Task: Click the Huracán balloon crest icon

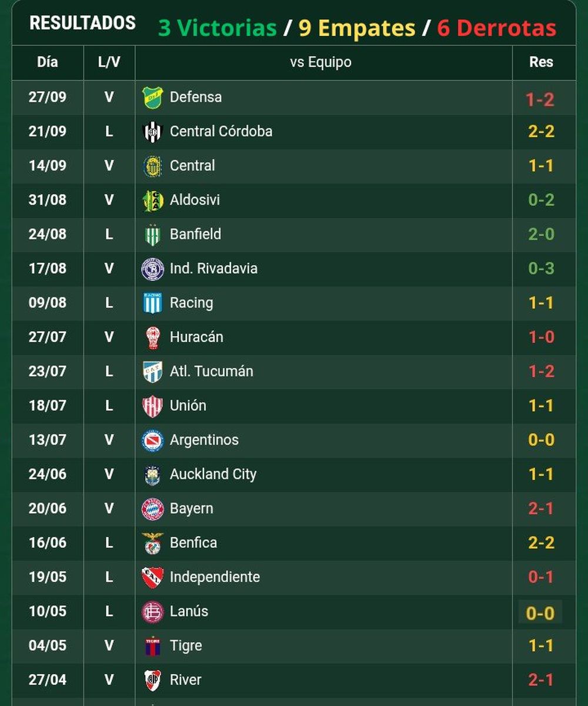Action: 152,337
